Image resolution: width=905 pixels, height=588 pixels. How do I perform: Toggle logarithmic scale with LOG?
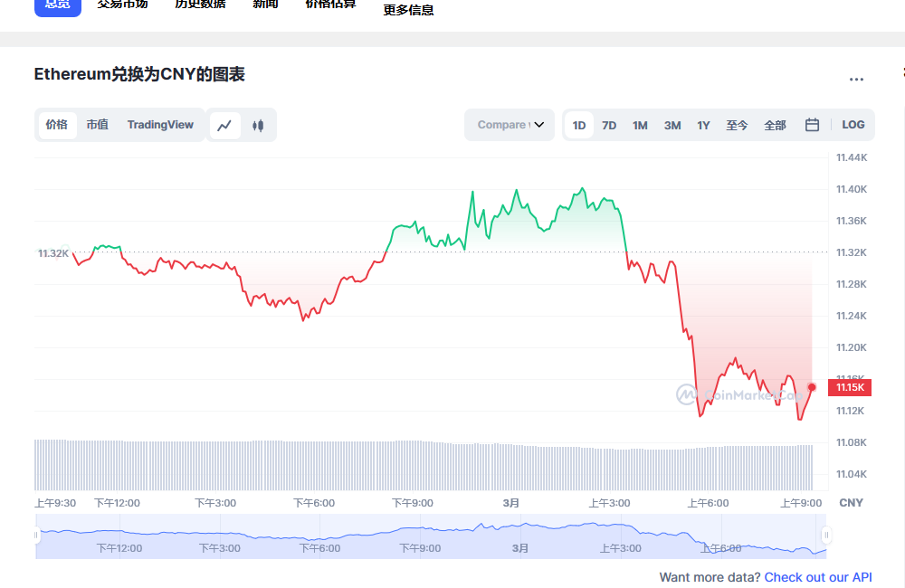853,125
